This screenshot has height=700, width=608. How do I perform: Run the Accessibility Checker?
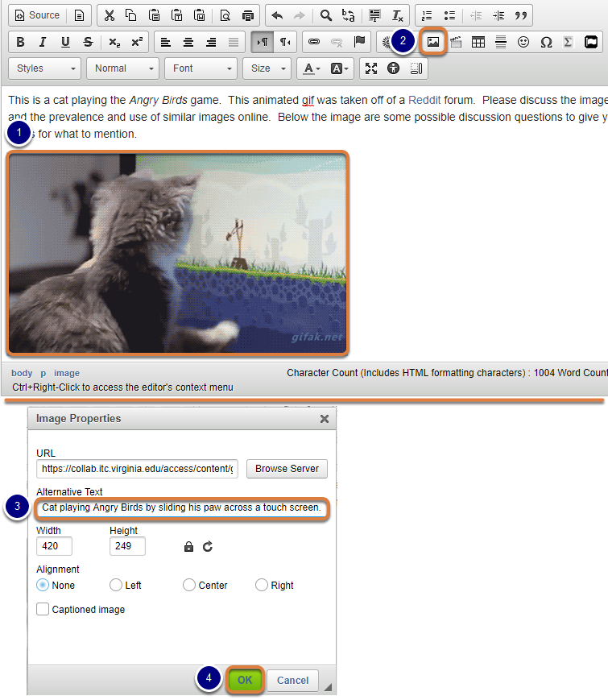[x=393, y=68]
